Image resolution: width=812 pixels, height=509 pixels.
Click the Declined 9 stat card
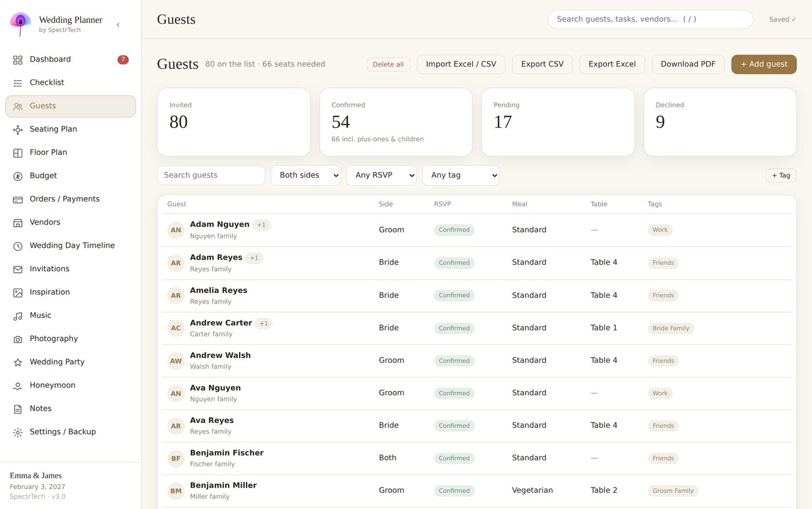[x=720, y=122]
